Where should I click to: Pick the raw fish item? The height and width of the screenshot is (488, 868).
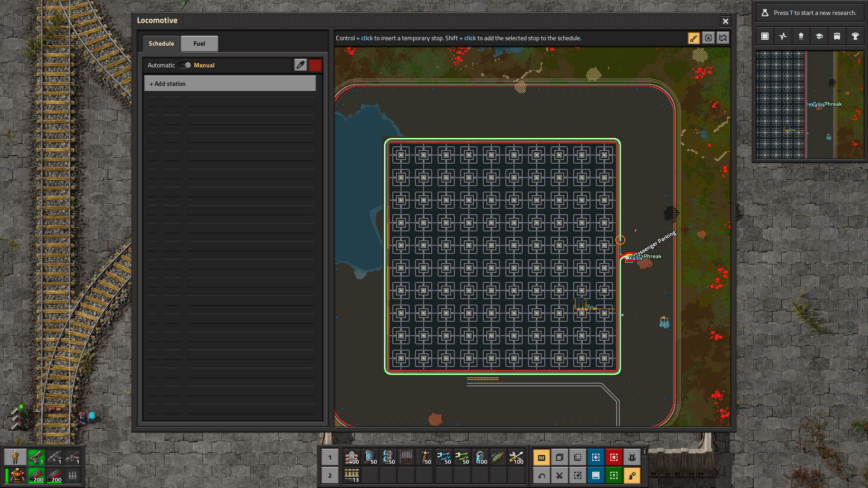498,457
